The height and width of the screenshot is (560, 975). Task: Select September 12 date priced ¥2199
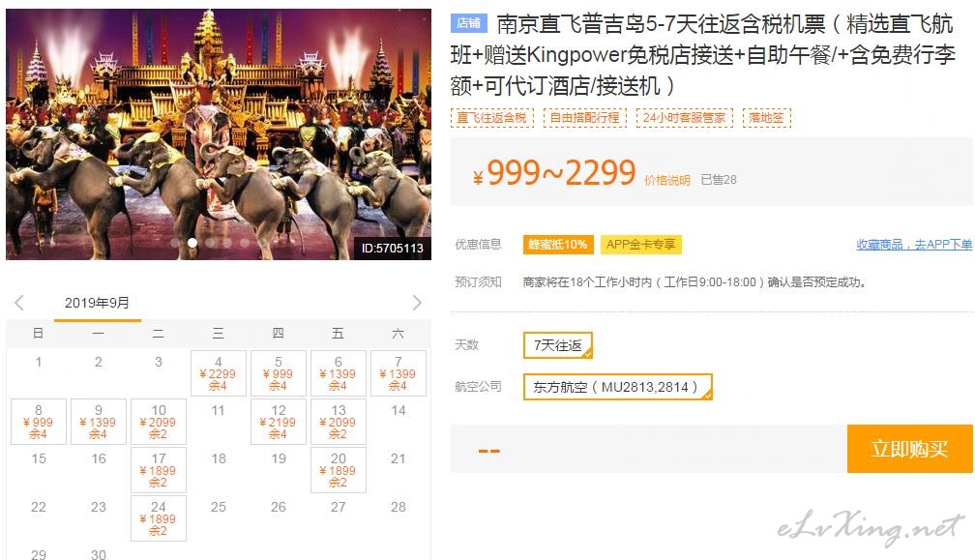[x=278, y=422]
